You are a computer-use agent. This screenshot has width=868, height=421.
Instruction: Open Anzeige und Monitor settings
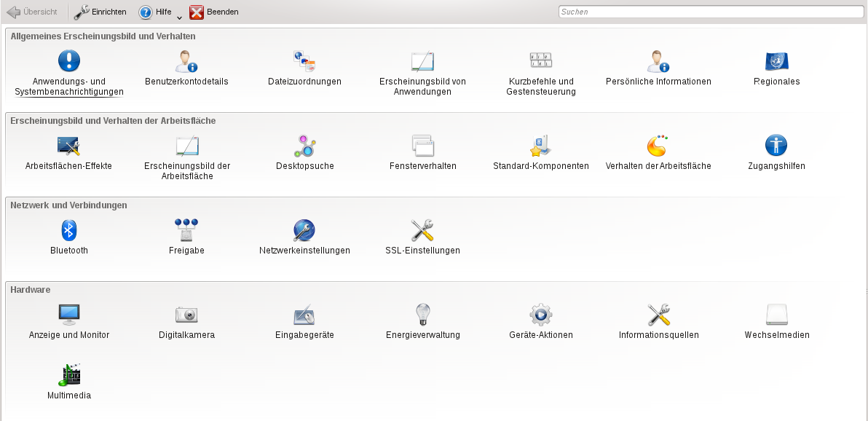68,315
